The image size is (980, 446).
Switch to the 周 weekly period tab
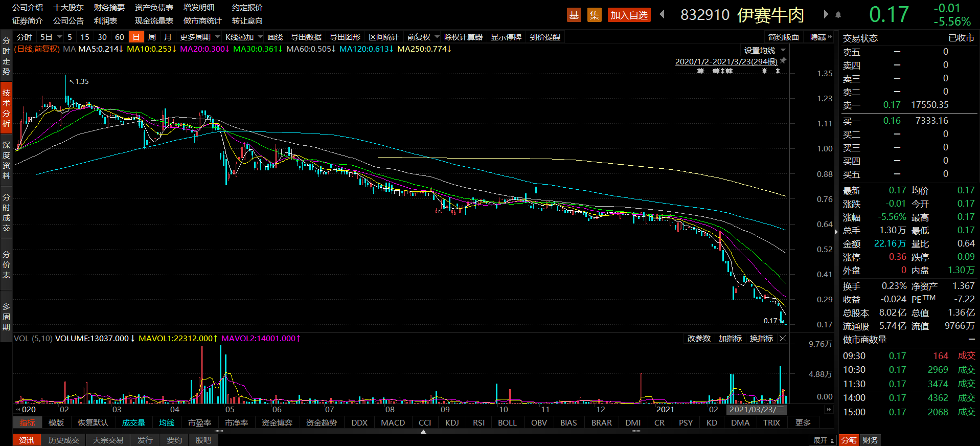152,37
